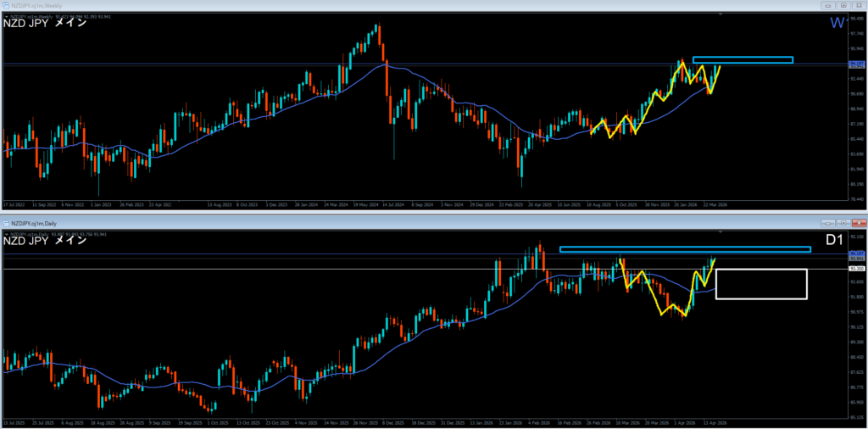Click the white D1 timeframe label
The image size is (868, 429).
834,240
